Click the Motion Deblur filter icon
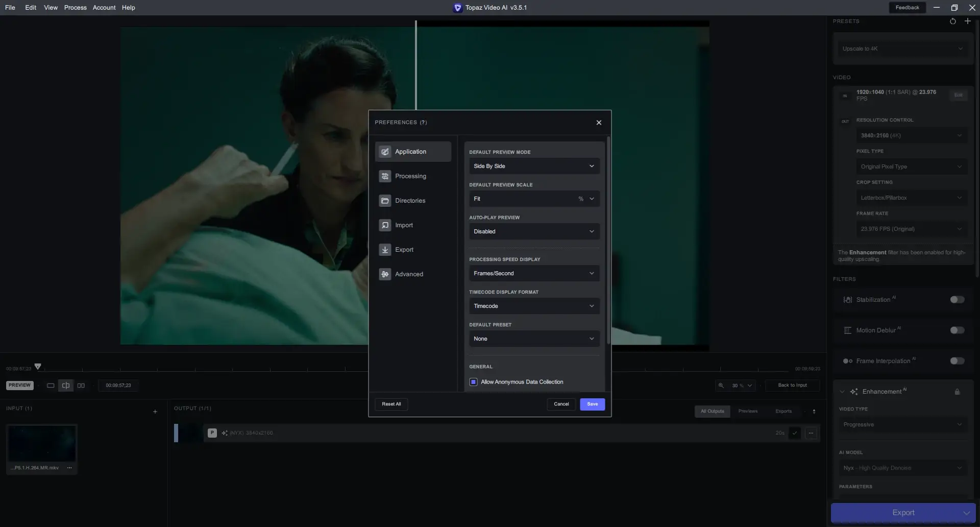The image size is (980, 527). (x=848, y=330)
